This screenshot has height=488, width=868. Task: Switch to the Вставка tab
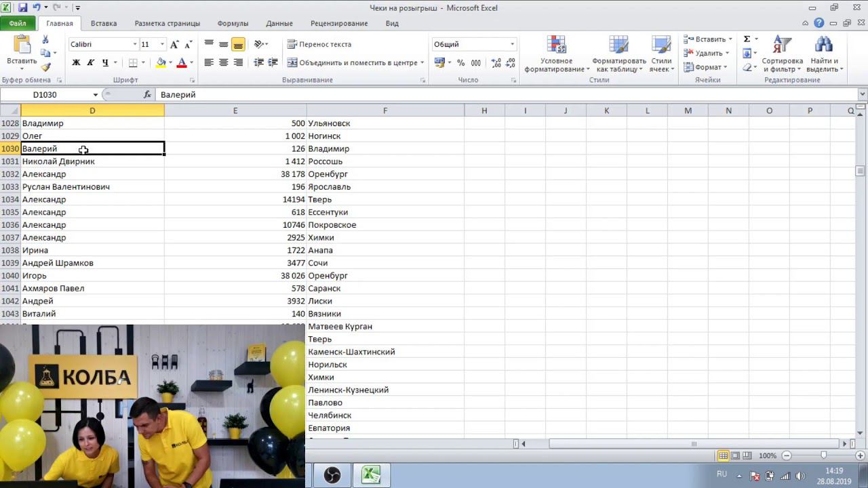[x=104, y=23]
